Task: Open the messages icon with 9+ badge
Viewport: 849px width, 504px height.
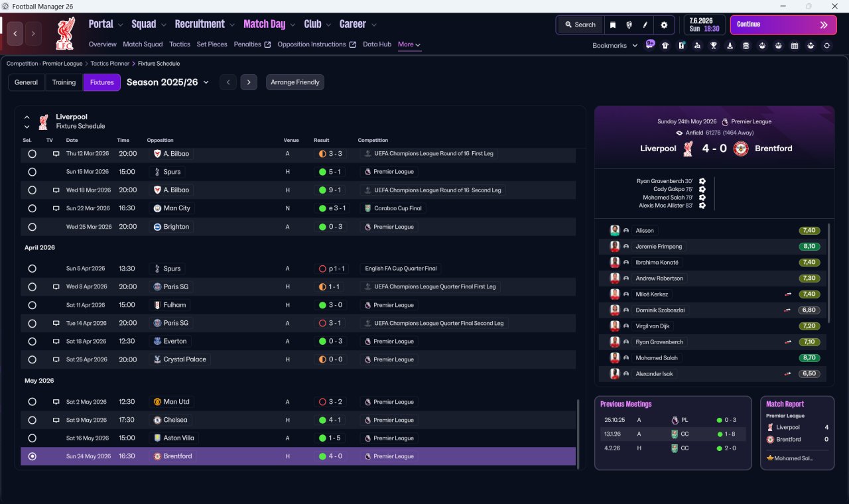Action: (649, 45)
